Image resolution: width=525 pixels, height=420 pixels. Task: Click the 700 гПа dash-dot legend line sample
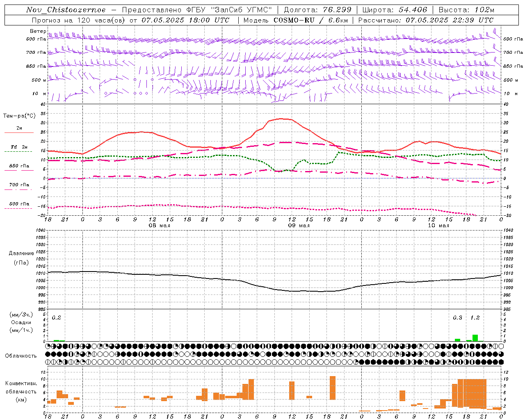pos(18,189)
